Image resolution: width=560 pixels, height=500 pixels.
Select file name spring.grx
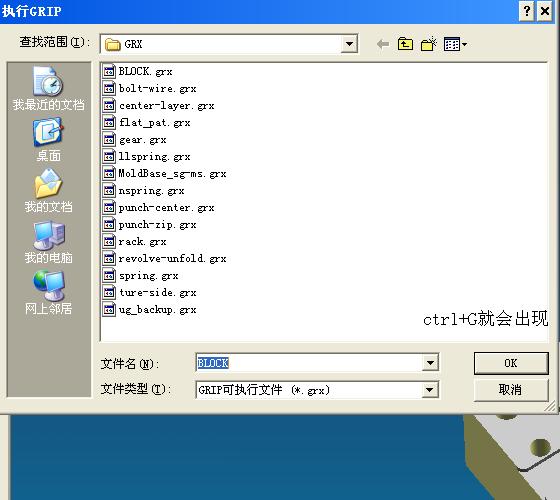point(149,276)
